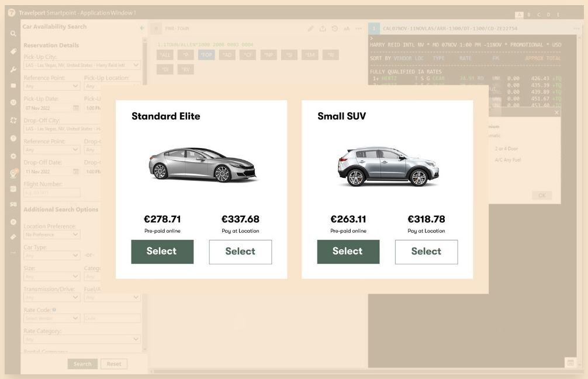Viewport: 588px width, 379px height.
Task: Click the Pick-Up Date field showing 07 Nov 2022
Action: point(52,108)
